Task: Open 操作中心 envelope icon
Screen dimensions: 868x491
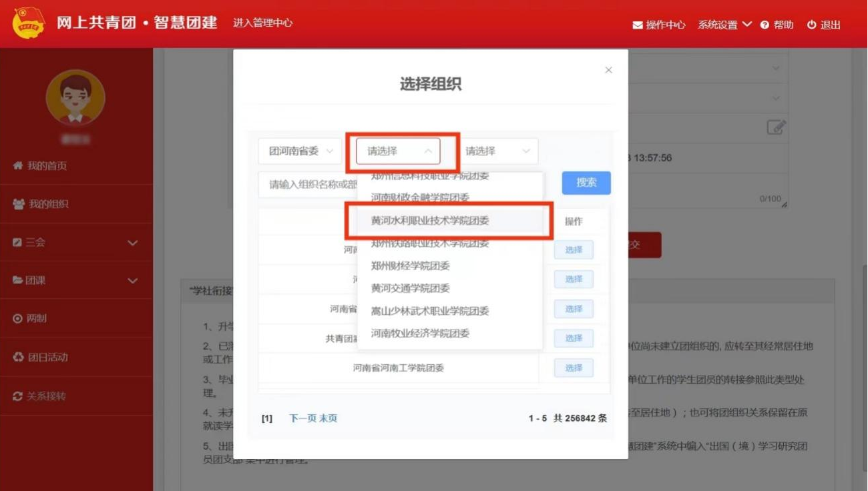Action: tap(638, 25)
